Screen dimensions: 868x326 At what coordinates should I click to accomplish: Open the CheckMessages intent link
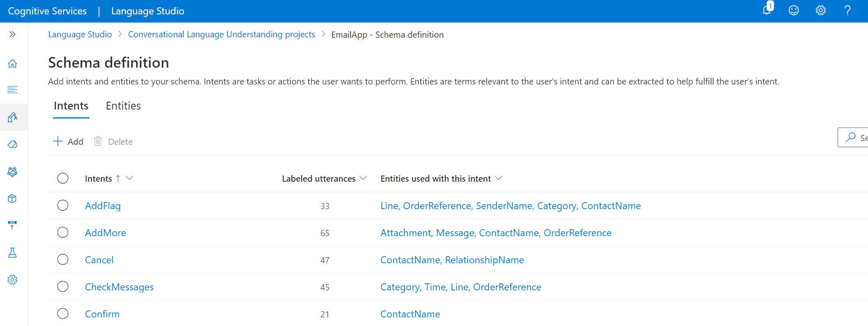point(119,287)
